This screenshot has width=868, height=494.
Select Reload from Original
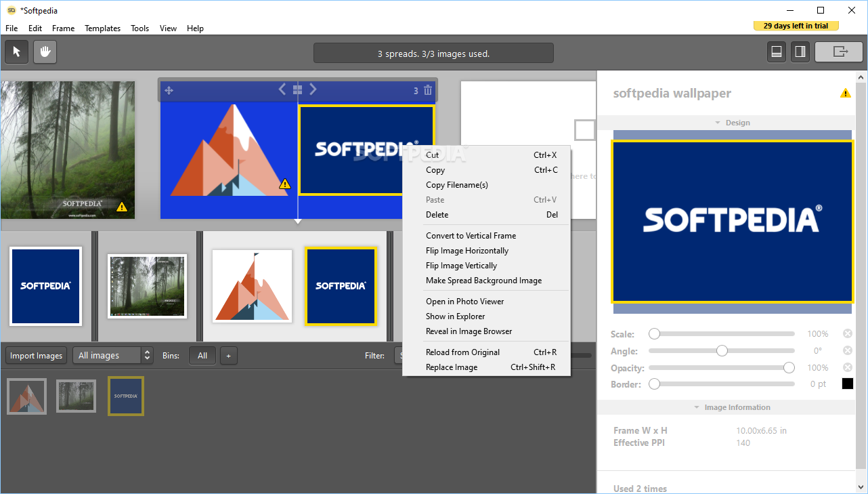pyautogui.click(x=487, y=352)
